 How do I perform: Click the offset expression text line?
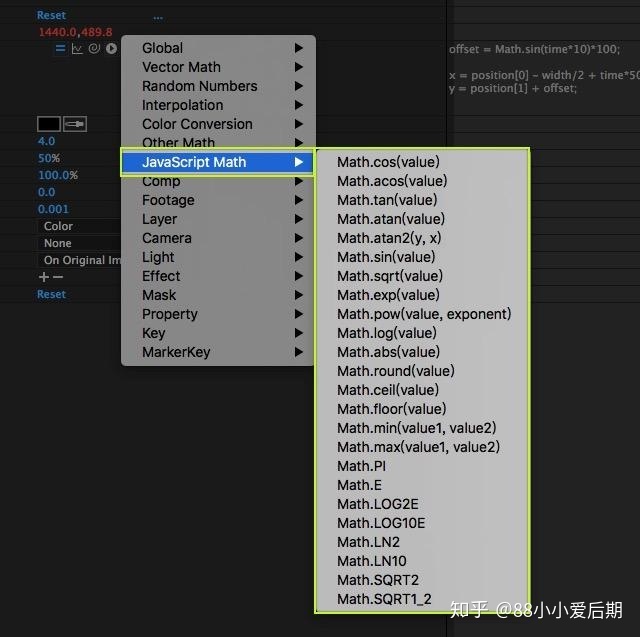tap(534, 49)
